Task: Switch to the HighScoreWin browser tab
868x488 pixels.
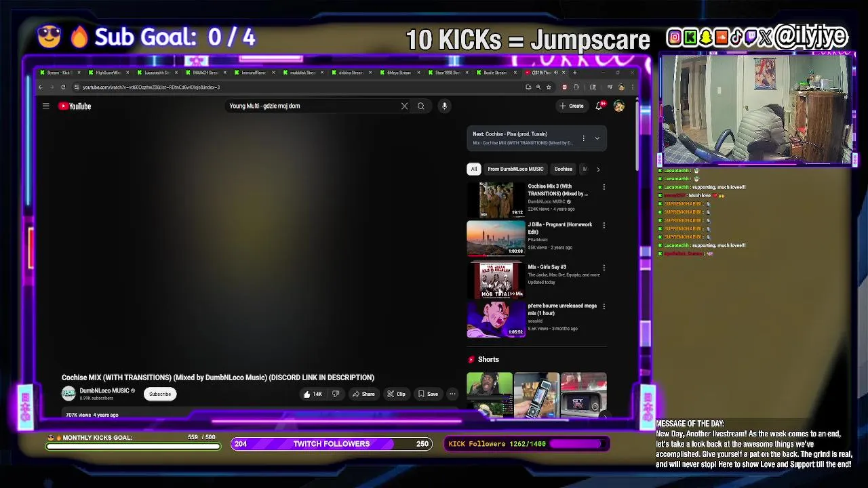Action: point(107,73)
